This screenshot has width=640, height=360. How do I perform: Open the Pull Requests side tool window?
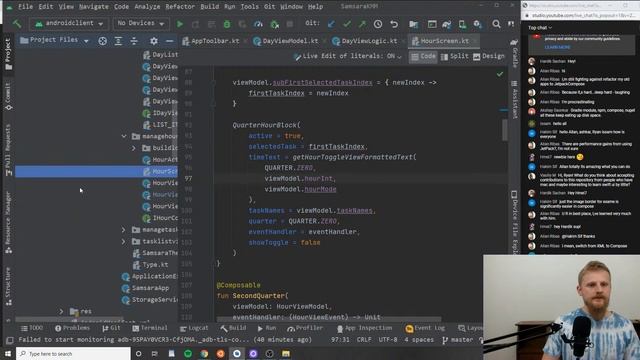tap(8, 150)
